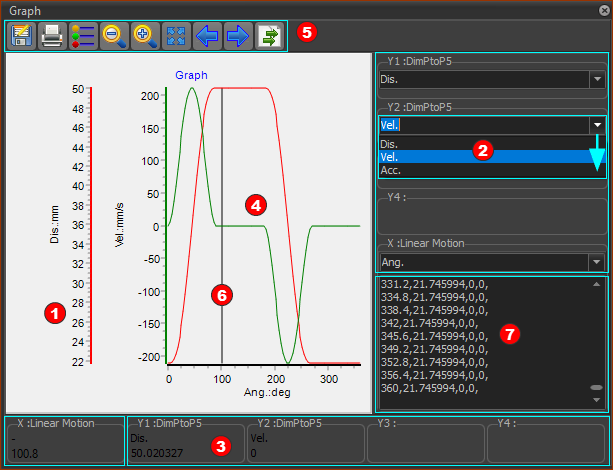Open the graph legend options icon
The image size is (613, 470).
(x=83, y=36)
